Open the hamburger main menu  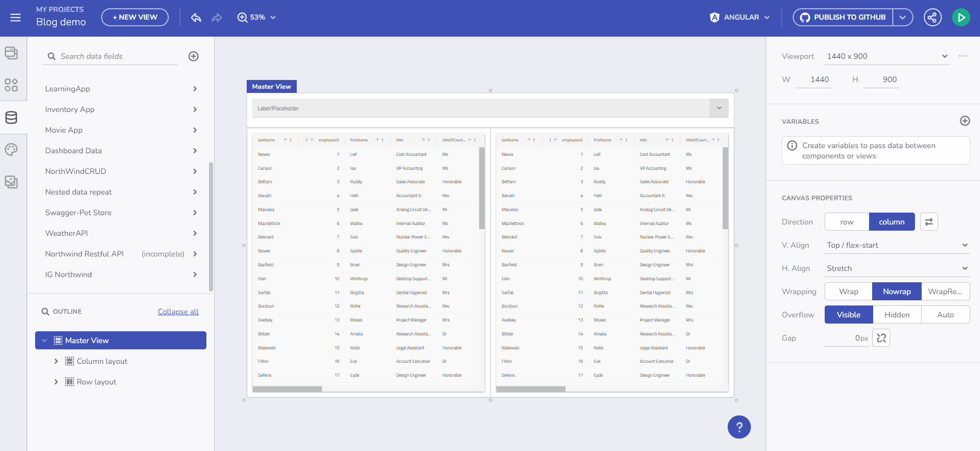click(15, 18)
